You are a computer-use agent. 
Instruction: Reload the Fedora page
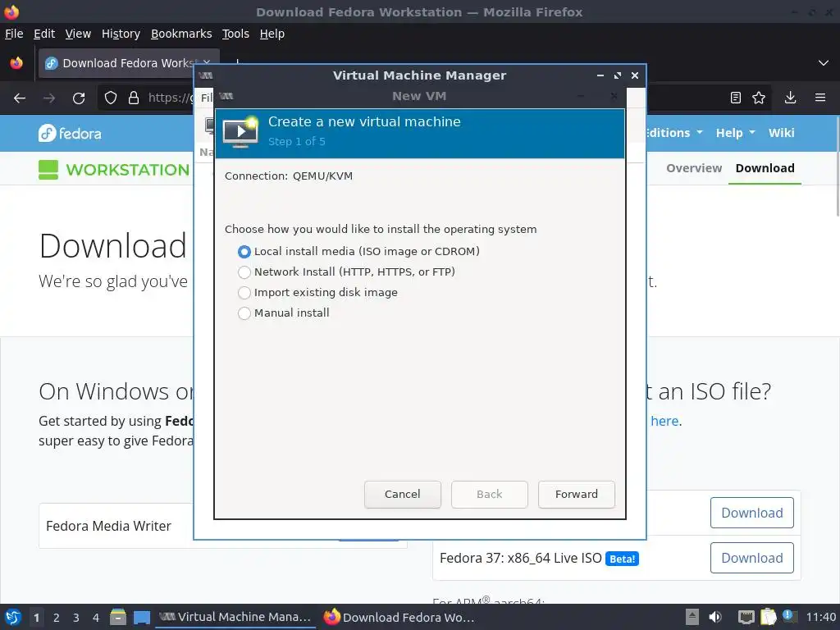click(79, 98)
